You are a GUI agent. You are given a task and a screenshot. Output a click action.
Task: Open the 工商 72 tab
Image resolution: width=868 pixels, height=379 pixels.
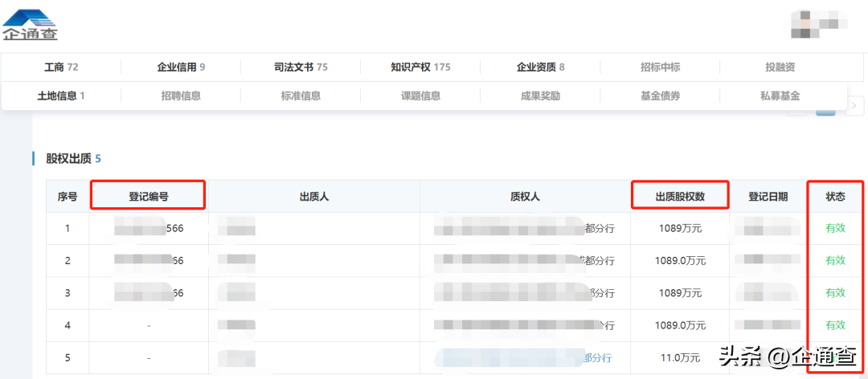click(61, 67)
